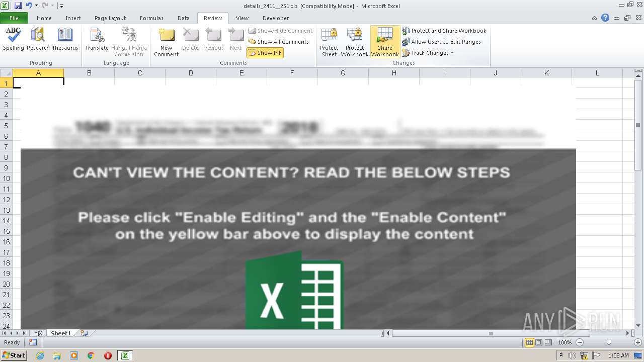Click the Windows Start button
Image resolution: width=644 pixels, height=362 pixels.
pos(14,355)
